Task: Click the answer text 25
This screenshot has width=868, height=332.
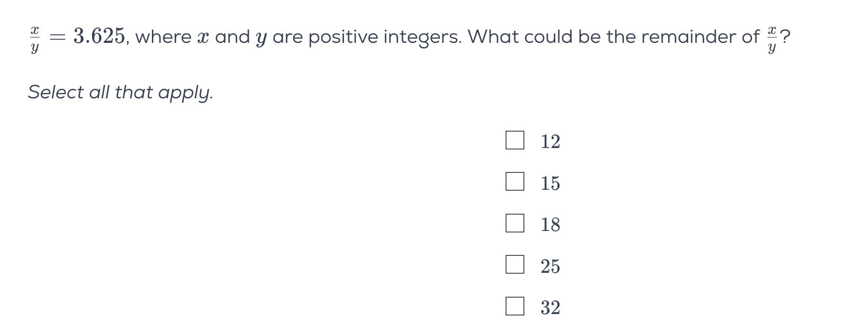Action: pos(550,266)
